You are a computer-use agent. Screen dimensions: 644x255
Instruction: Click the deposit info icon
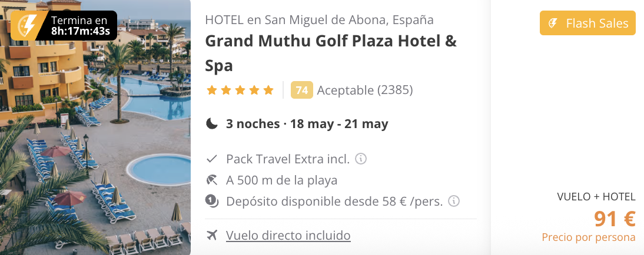pos(453,201)
